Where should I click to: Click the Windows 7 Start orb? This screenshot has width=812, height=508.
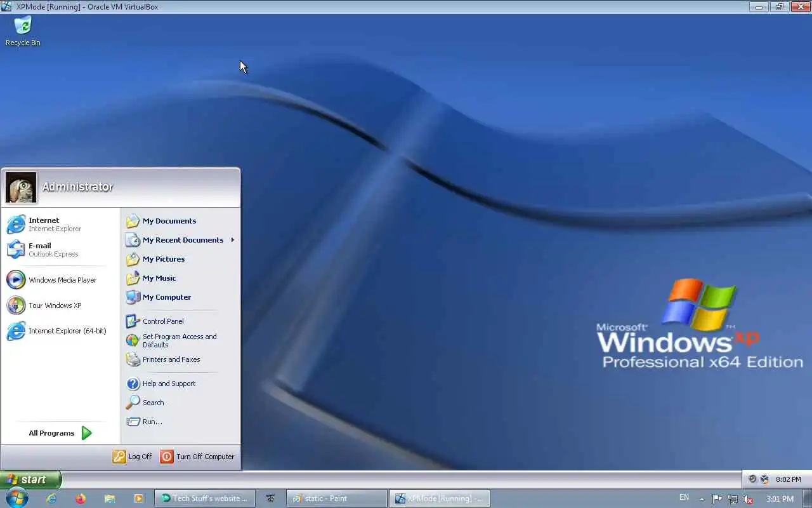tap(16, 498)
